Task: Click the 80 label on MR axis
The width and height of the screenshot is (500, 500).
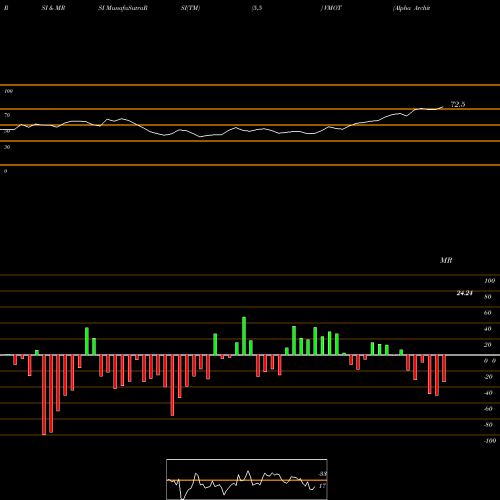Action: pyautogui.click(x=488, y=297)
